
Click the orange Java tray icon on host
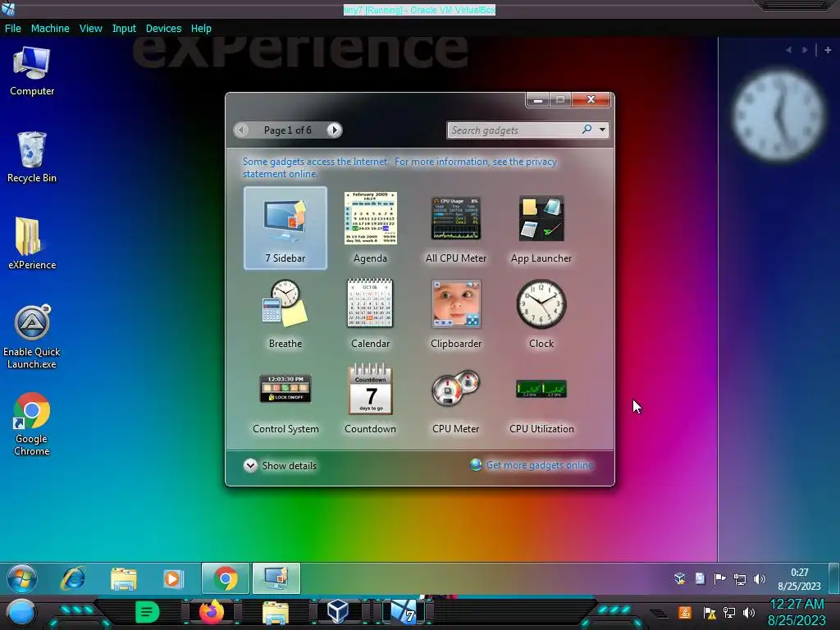tap(685, 612)
